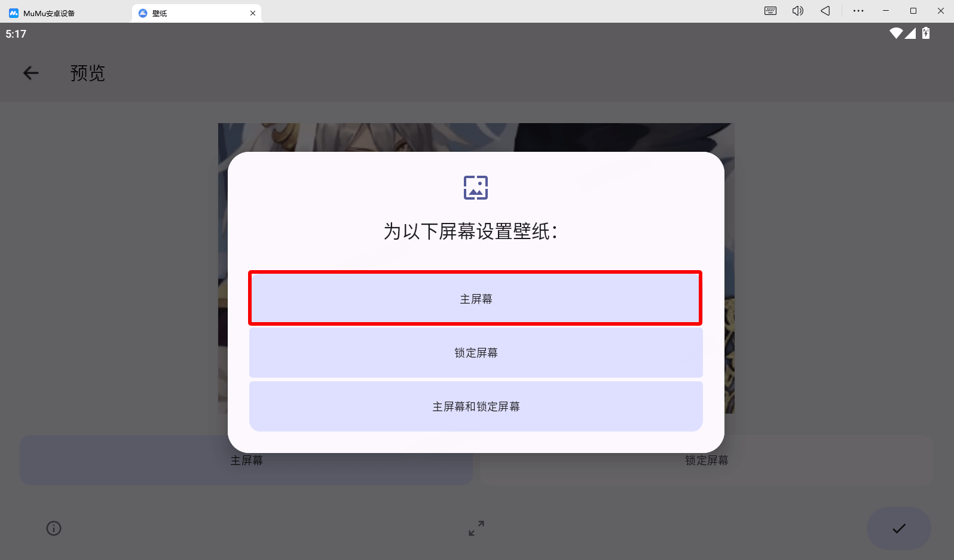The width and height of the screenshot is (954, 560).
Task: Confirm wallpaper with the checkmark button
Action: click(899, 528)
